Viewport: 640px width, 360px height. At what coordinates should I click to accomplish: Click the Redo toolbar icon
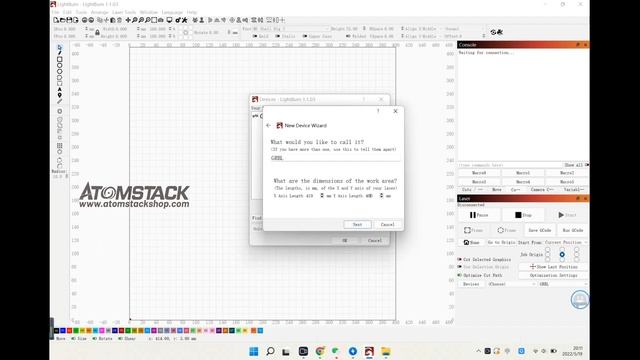click(91, 20)
